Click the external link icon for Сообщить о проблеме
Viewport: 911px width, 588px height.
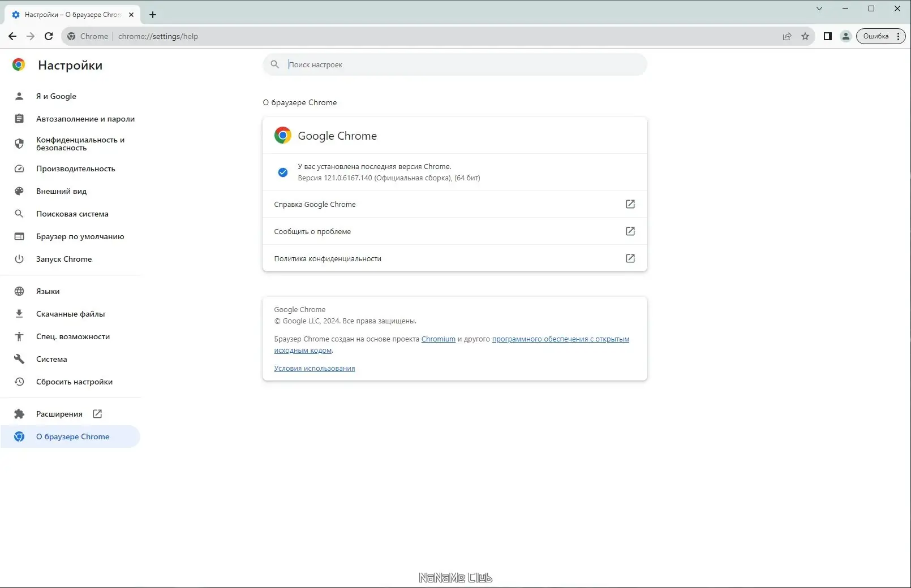[630, 231]
